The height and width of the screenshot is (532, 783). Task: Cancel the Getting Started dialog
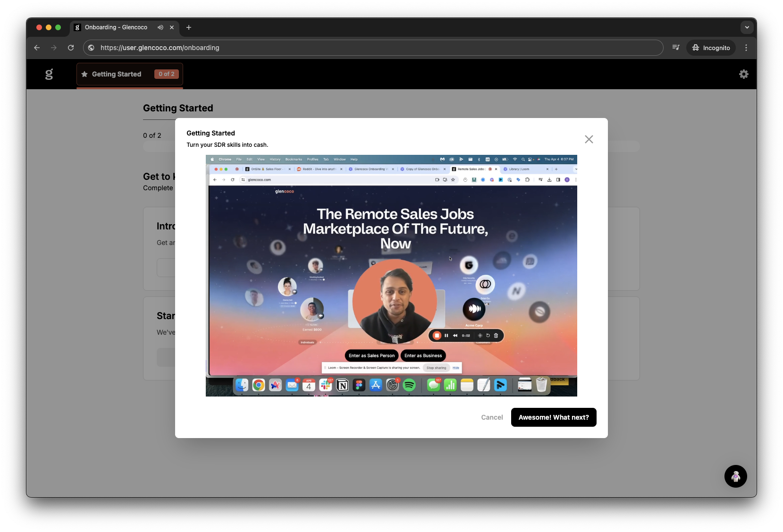tap(492, 417)
